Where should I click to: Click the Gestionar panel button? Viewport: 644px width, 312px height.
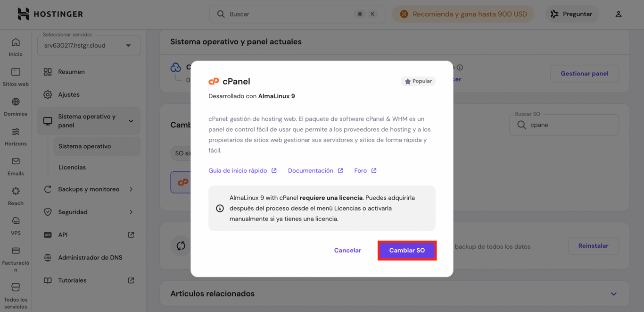pyautogui.click(x=584, y=74)
